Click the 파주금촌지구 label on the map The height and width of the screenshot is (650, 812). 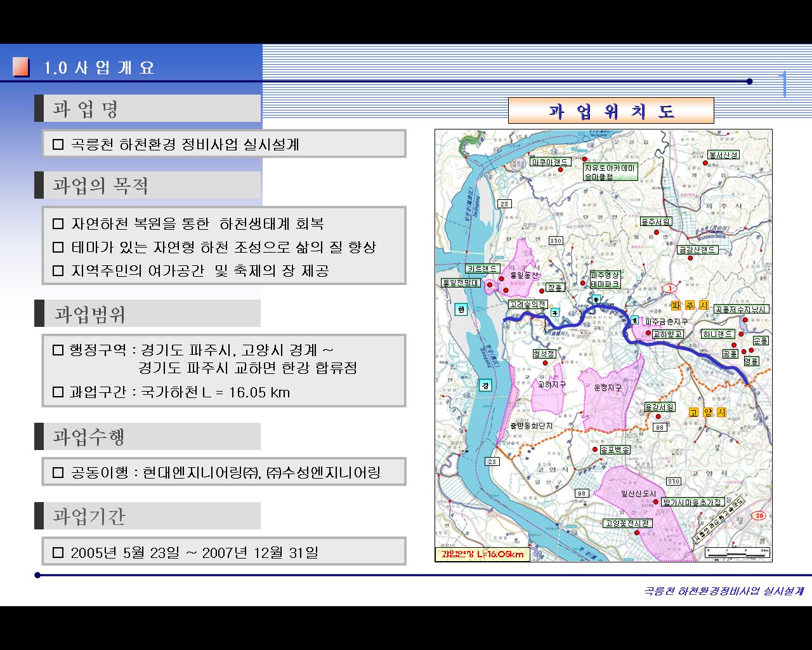pyautogui.click(x=666, y=322)
